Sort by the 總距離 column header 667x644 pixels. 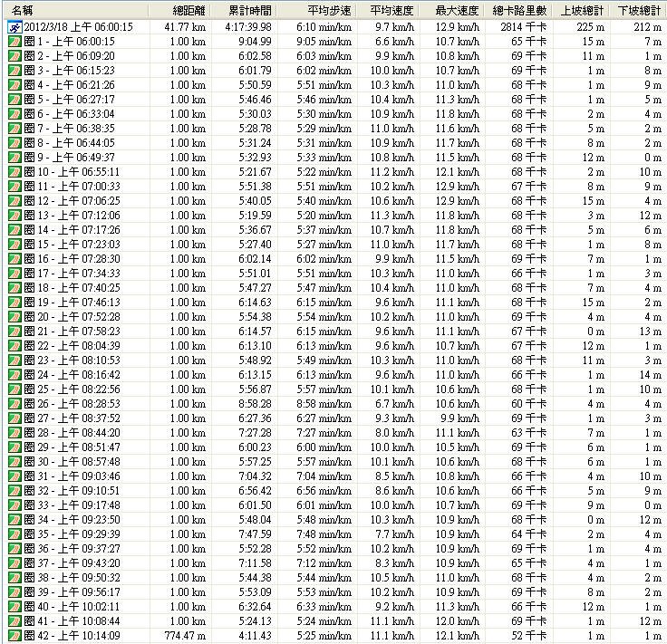180,11
